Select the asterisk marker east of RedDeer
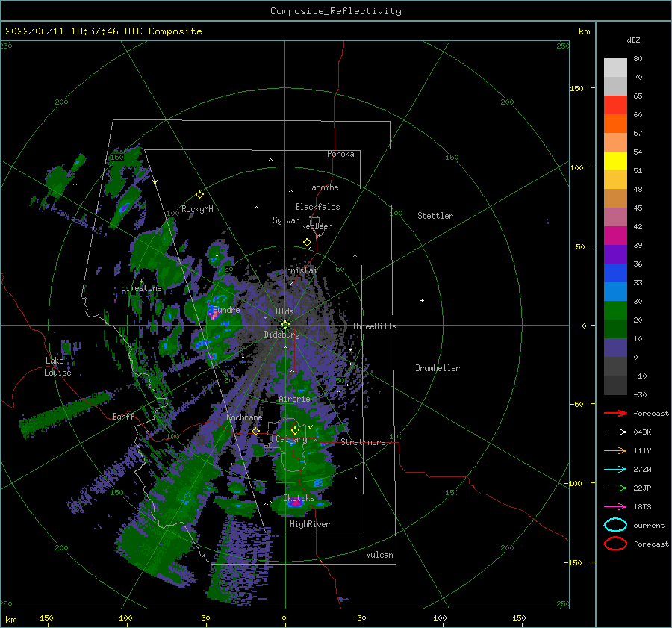Screen dimensions: 672x628 (355, 256)
